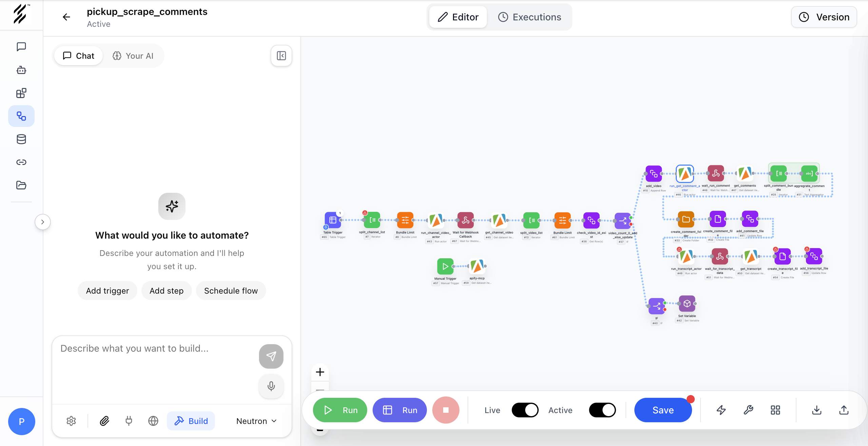Screen dimensions: 868x446
Task: Click the lightning bolt icon in the bottom toolbar
Action: [x=721, y=410]
